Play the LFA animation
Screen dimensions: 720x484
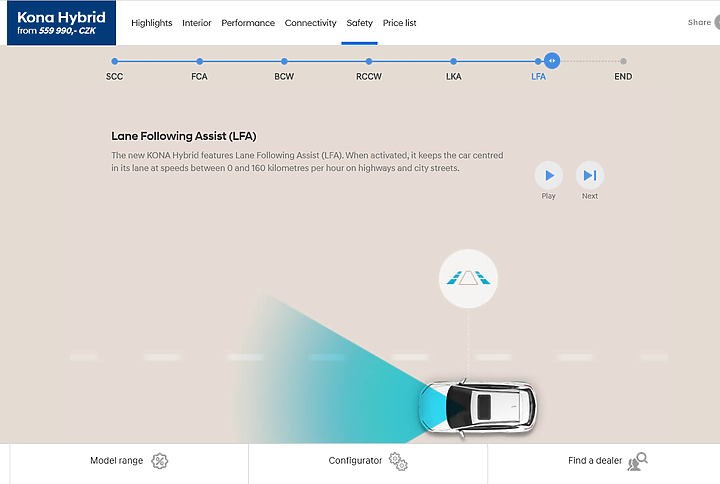pyautogui.click(x=548, y=175)
